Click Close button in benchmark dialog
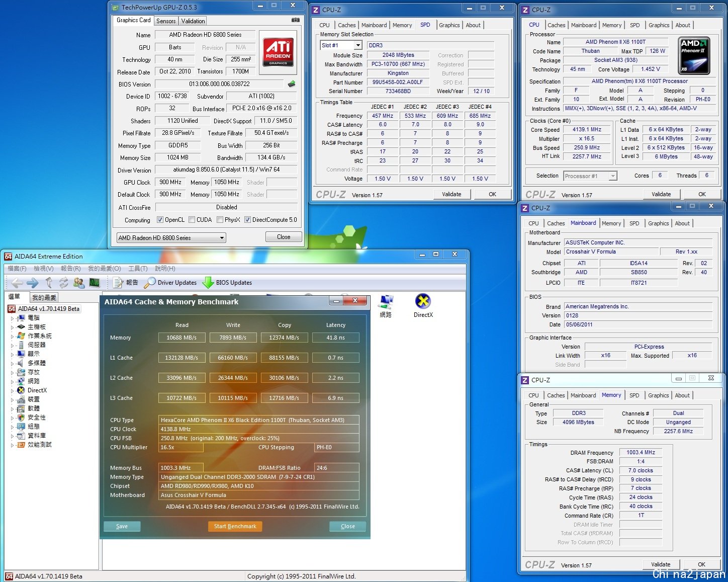Image resolution: width=728 pixels, height=582 pixels. click(x=347, y=526)
